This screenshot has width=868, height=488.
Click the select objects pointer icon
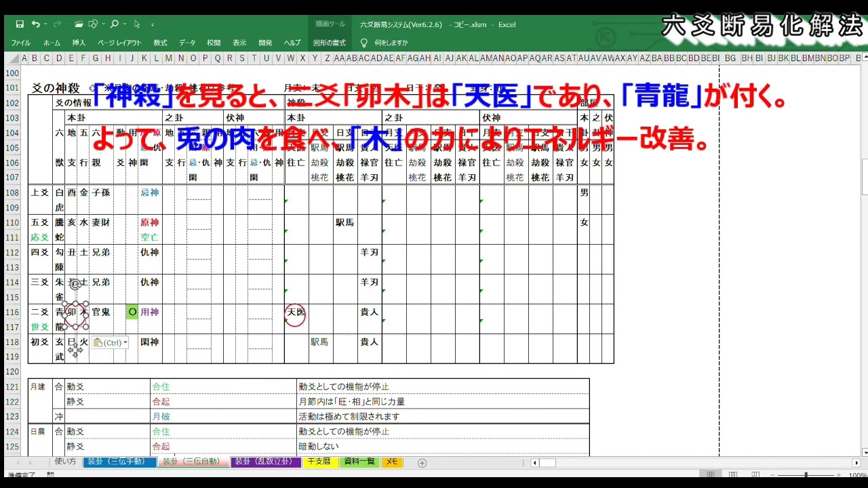click(137, 24)
